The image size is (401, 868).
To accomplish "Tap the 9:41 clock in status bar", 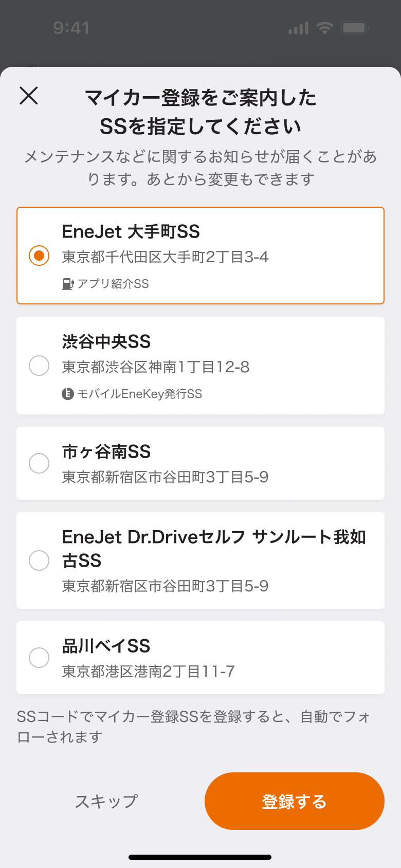I will click(x=71, y=28).
